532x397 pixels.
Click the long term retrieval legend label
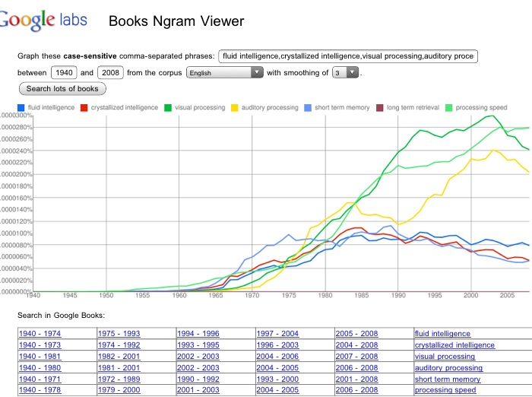[x=413, y=108]
